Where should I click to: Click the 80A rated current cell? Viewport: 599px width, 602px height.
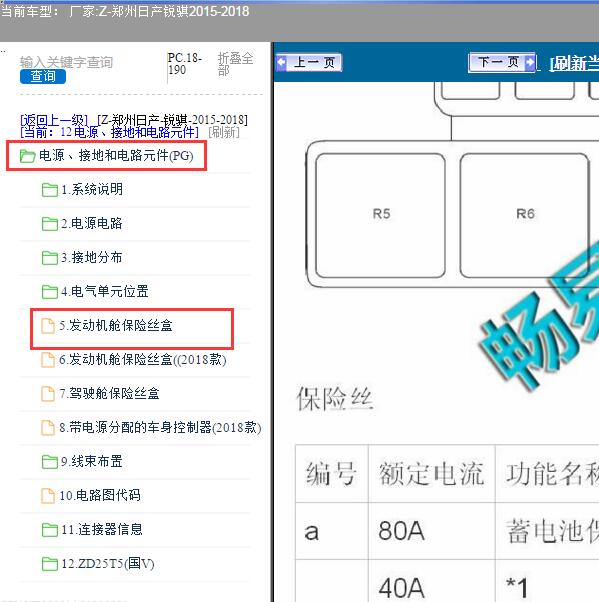point(431,531)
